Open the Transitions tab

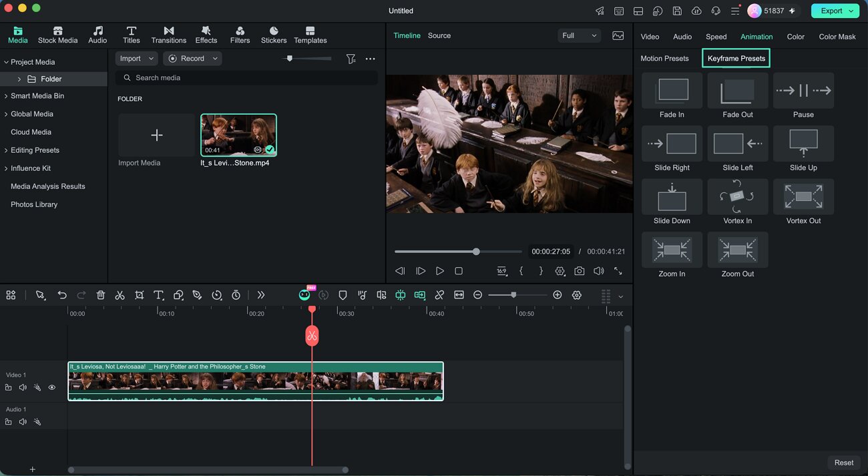[169, 35]
